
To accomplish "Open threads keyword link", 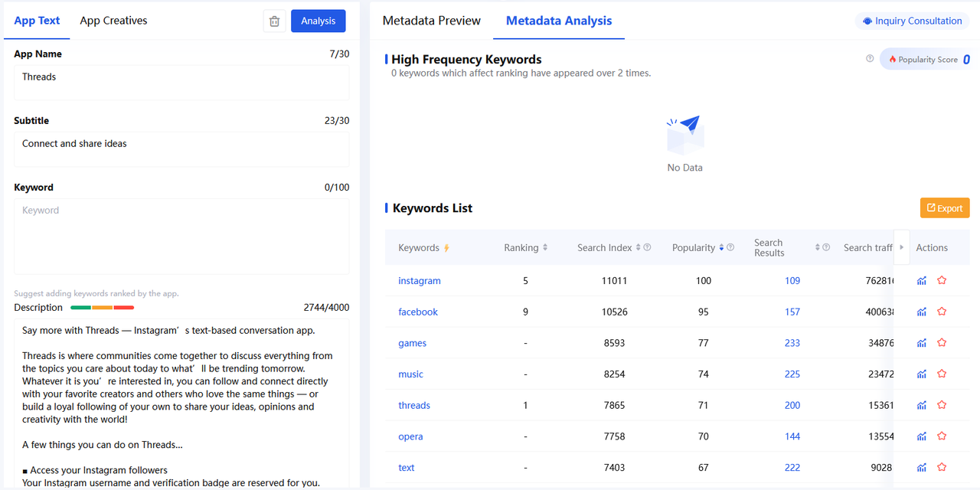I will click(x=414, y=405).
